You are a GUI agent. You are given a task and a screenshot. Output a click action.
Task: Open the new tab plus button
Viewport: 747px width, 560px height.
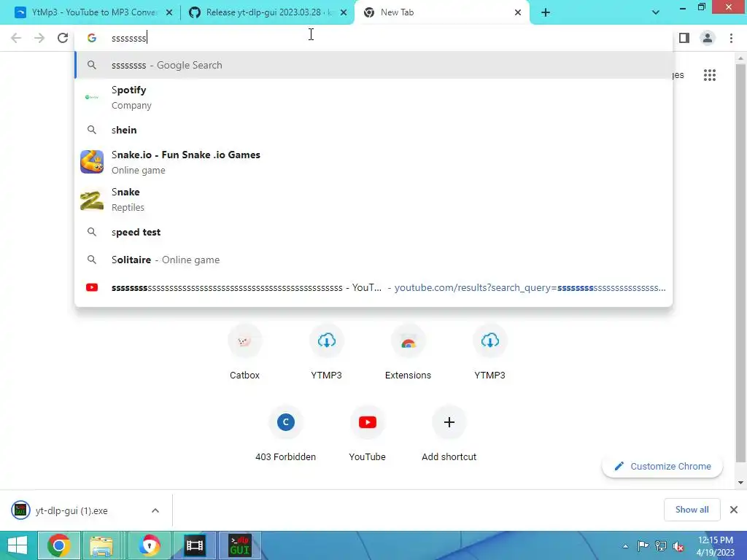[546, 12]
